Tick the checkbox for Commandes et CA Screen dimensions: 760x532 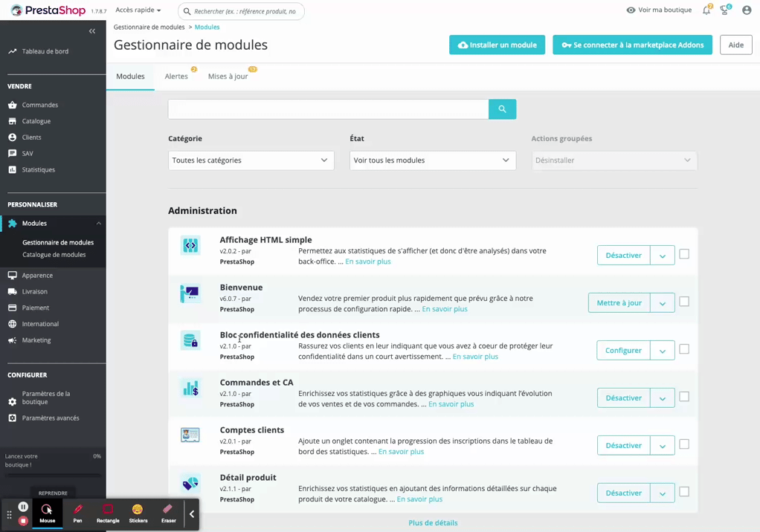pos(684,397)
